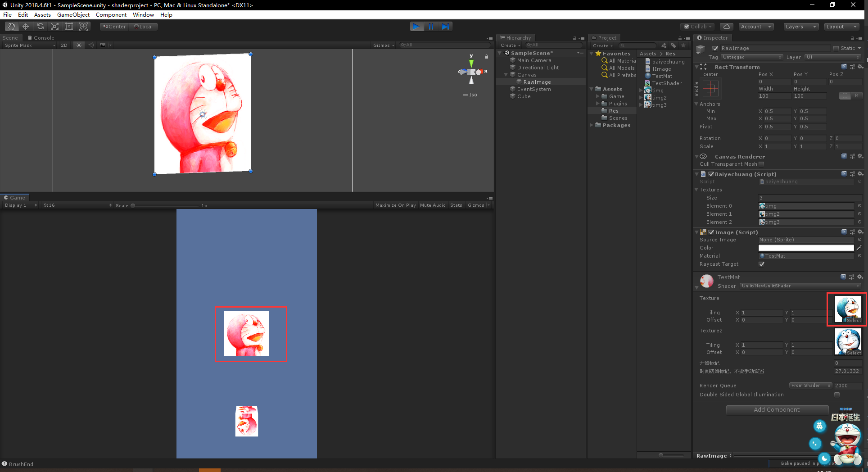Uncheck the Raycast Target checkbox
The height and width of the screenshot is (472, 868).
(761, 264)
